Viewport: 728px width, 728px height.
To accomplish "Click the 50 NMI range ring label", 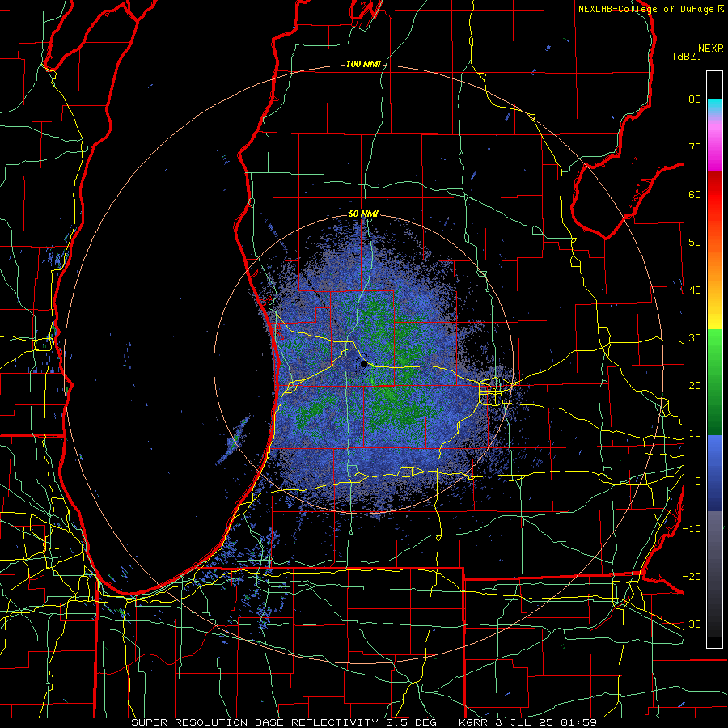I will click(363, 214).
